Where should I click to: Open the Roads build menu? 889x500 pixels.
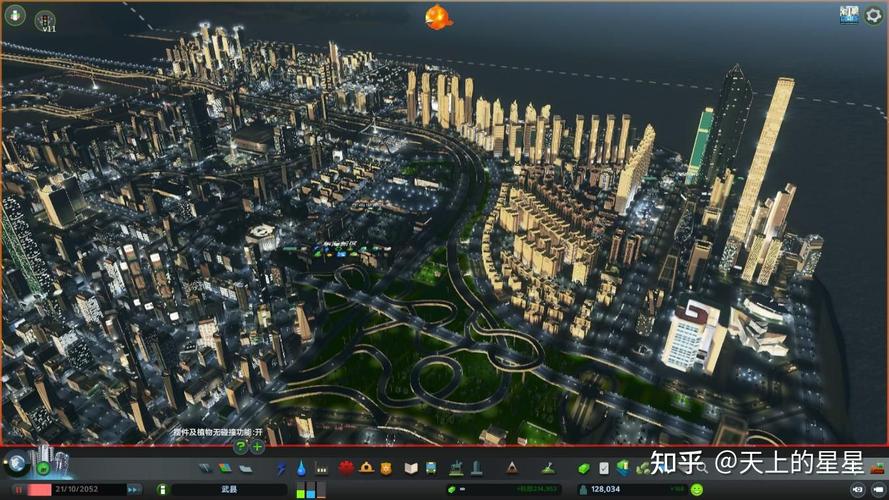205,468
